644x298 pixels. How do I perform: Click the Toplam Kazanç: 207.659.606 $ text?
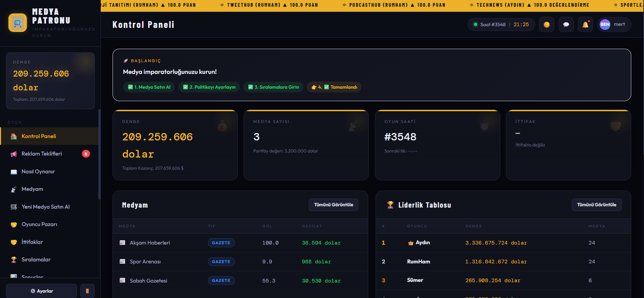(x=153, y=168)
